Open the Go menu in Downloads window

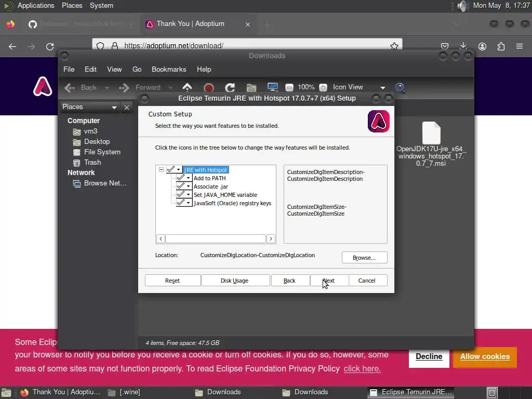(x=137, y=69)
